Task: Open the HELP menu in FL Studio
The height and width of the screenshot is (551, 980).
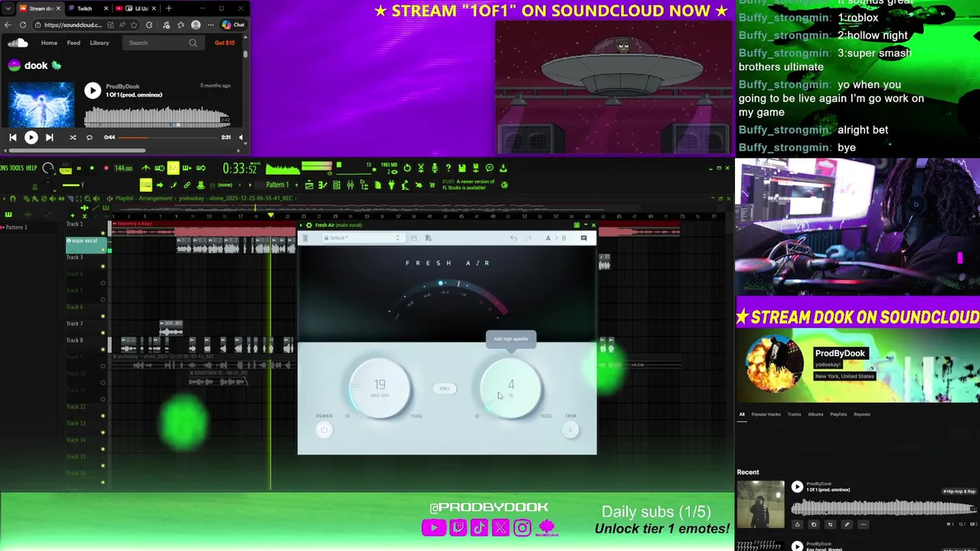Action: pos(31,168)
